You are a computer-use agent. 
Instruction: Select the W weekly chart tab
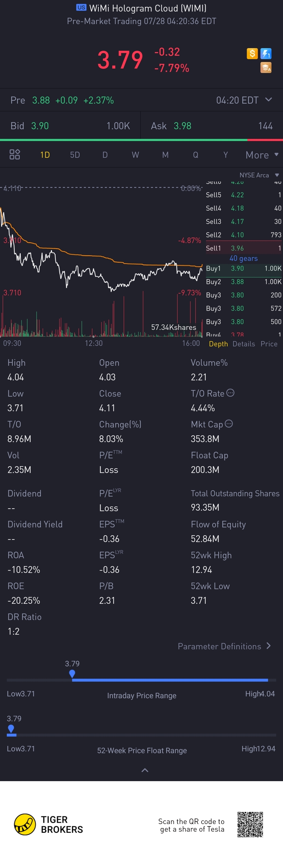pyautogui.click(x=135, y=155)
